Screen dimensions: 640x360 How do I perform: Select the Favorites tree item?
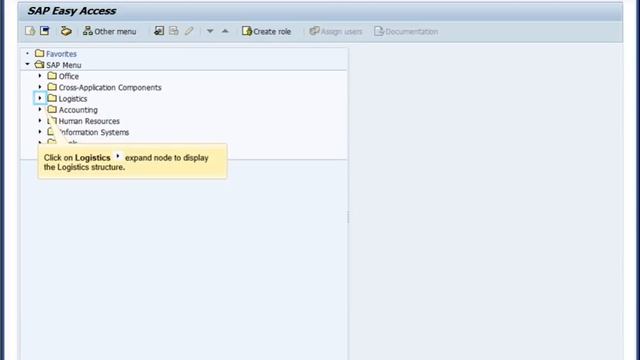pos(61,54)
